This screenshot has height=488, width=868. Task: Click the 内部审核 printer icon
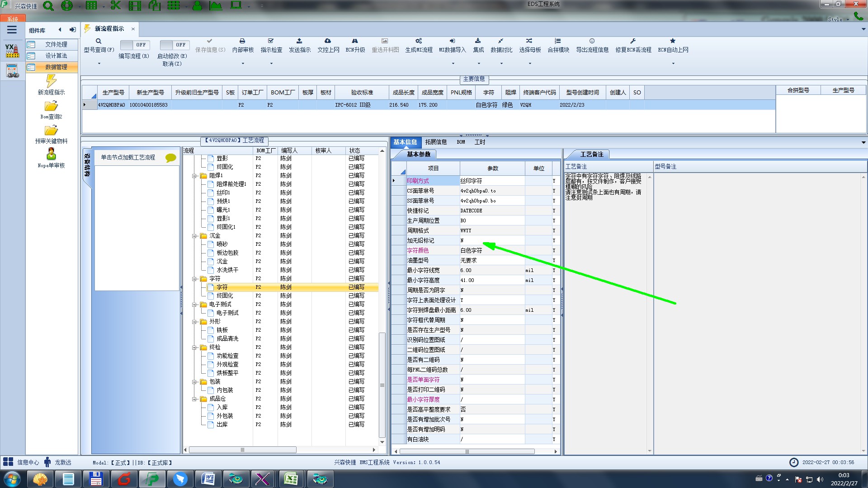[242, 41]
